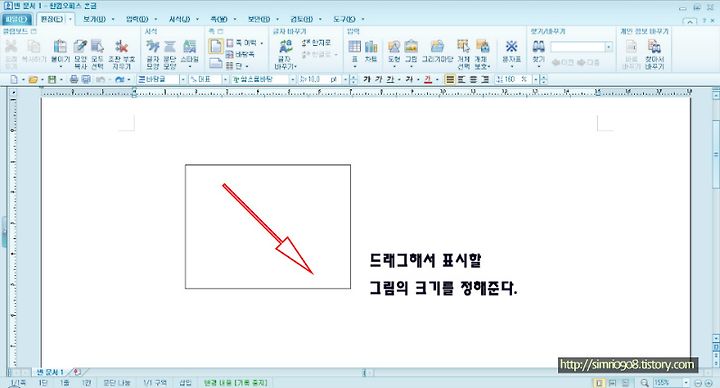Open the Character Map (문자표) icon
The height and width of the screenshot is (388, 720).
[x=512, y=47]
